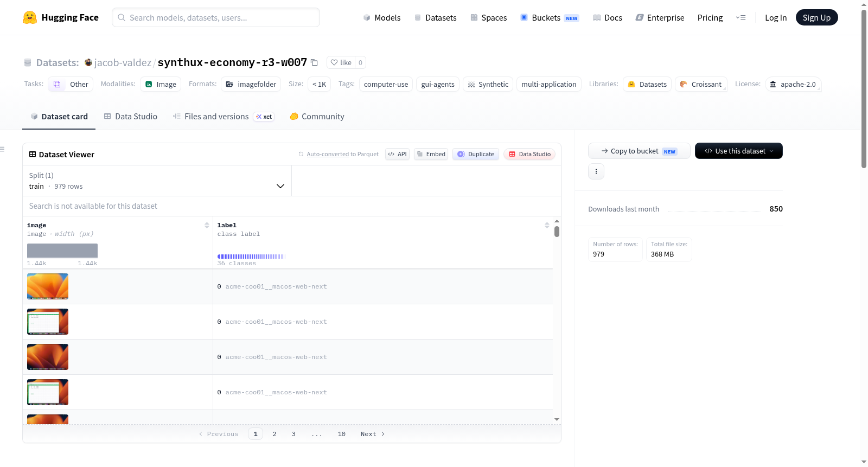Viewport: 868px width, 467px height.
Task: Click the table vertical scrollbar thumb
Action: pos(557,232)
